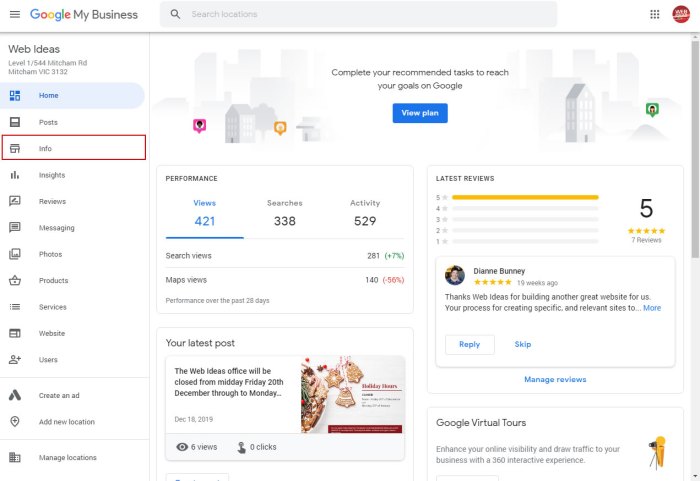Click the account profile avatar
This screenshot has height=481, width=700.
tap(681, 14)
